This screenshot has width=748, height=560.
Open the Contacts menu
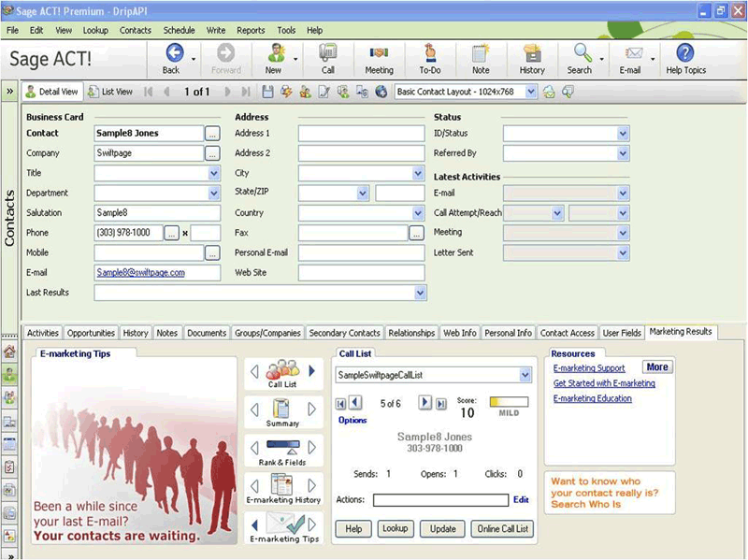pos(136,30)
